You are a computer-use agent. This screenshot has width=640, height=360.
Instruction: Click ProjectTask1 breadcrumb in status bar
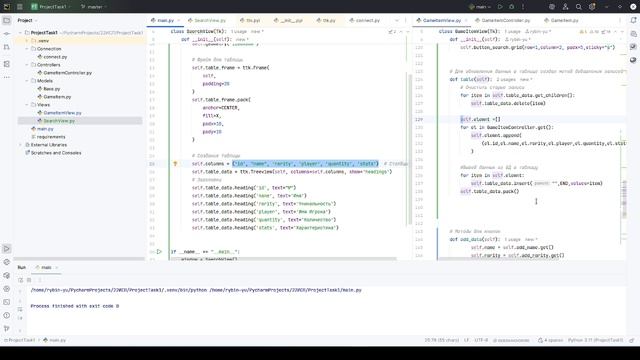(19, 340)
